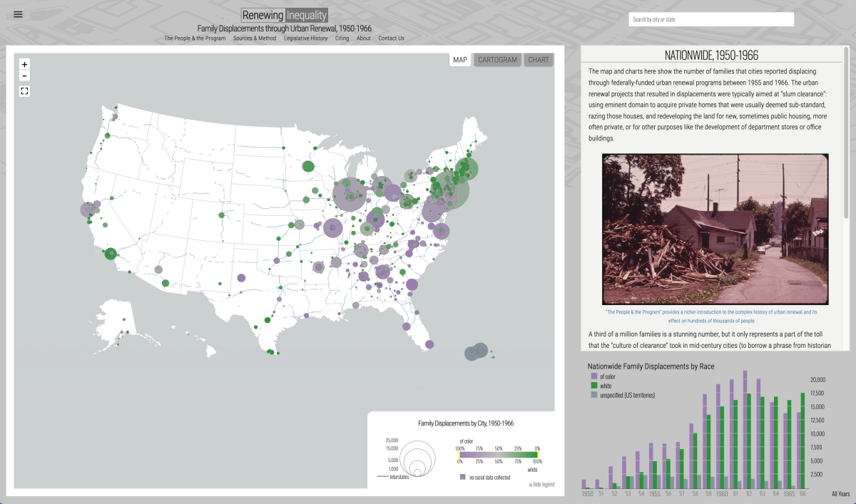Zoom in on the map
The width and height of the screenshot is (856, 504).
(x=24, y=64)
